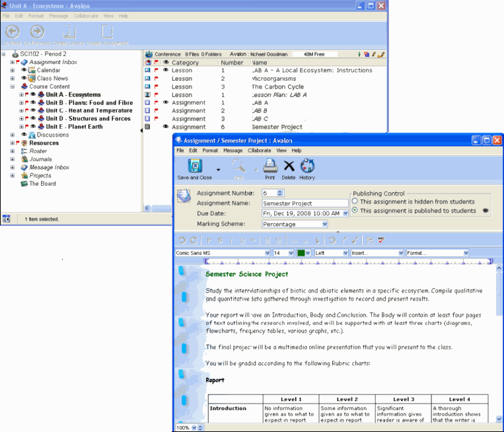504x432 pixels.
Task: Open The Board in course tree
Action: tap(42, 184)
